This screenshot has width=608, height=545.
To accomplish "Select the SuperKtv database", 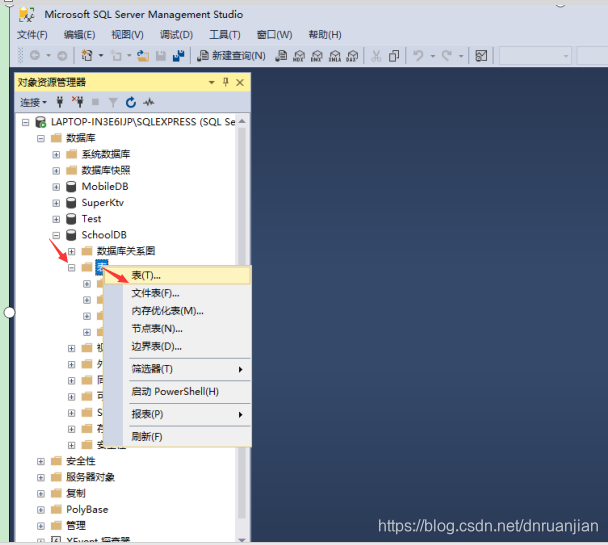I will 102,203.
